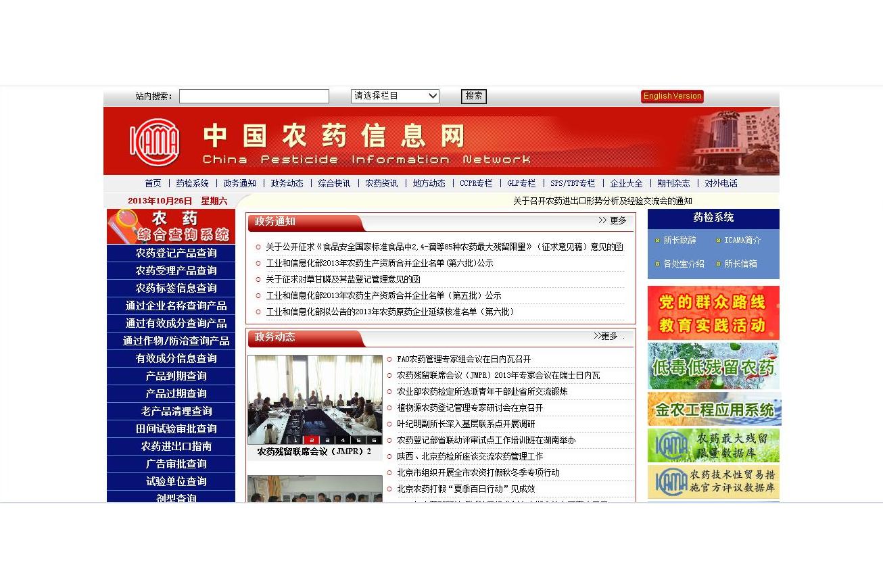Open GLP专栏 navigation item
Screen dimensions: 883x588
click(521, 183)
